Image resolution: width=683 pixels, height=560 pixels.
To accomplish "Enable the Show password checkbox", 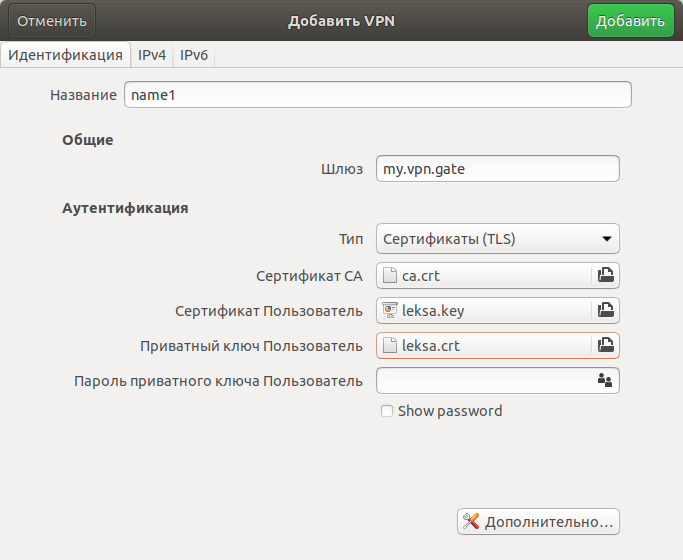I will (387, 411).
